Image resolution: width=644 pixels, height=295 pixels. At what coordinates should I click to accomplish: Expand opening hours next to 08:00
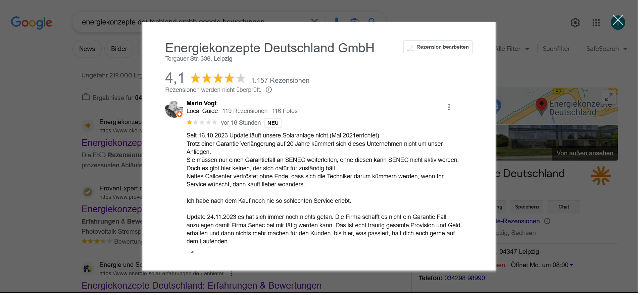point(571,265)
